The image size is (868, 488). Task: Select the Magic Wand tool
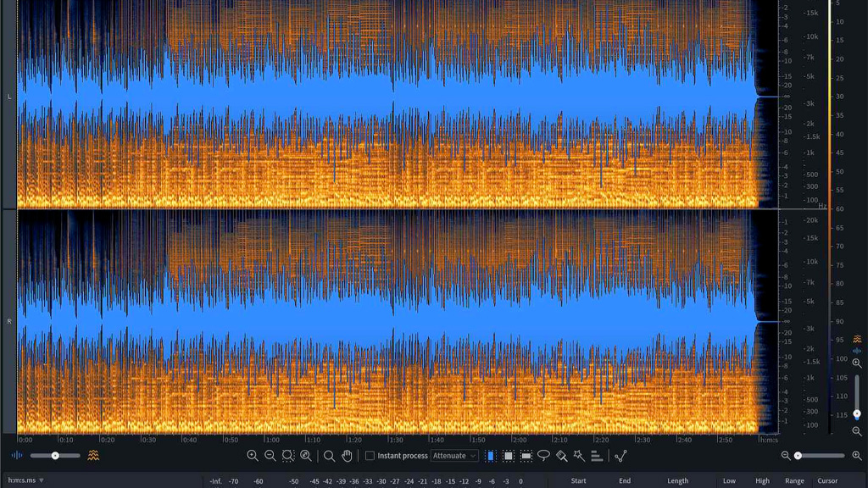click(x=579, y=455)
